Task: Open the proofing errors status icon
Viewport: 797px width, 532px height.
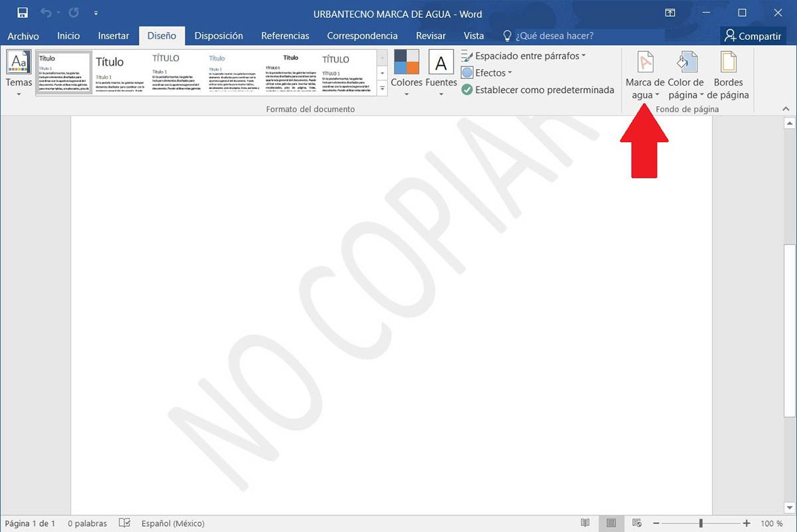Action: tap(124, 523)
